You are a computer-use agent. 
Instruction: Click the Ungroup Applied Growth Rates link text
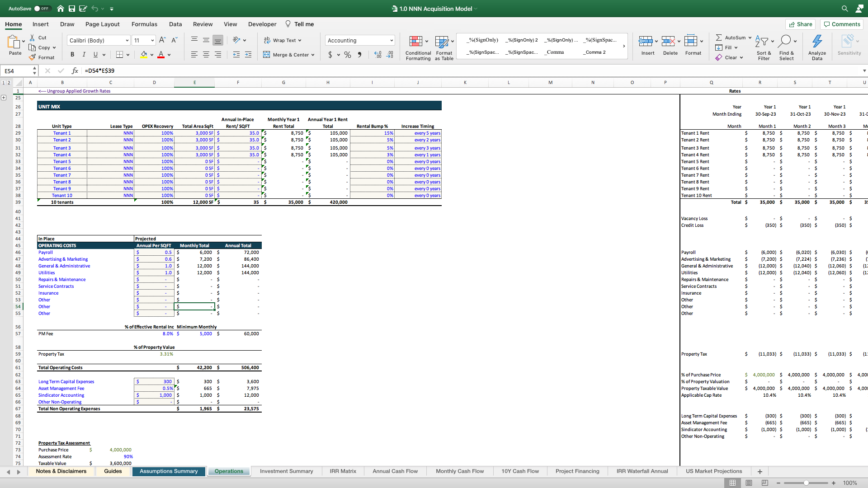[74, 91]
